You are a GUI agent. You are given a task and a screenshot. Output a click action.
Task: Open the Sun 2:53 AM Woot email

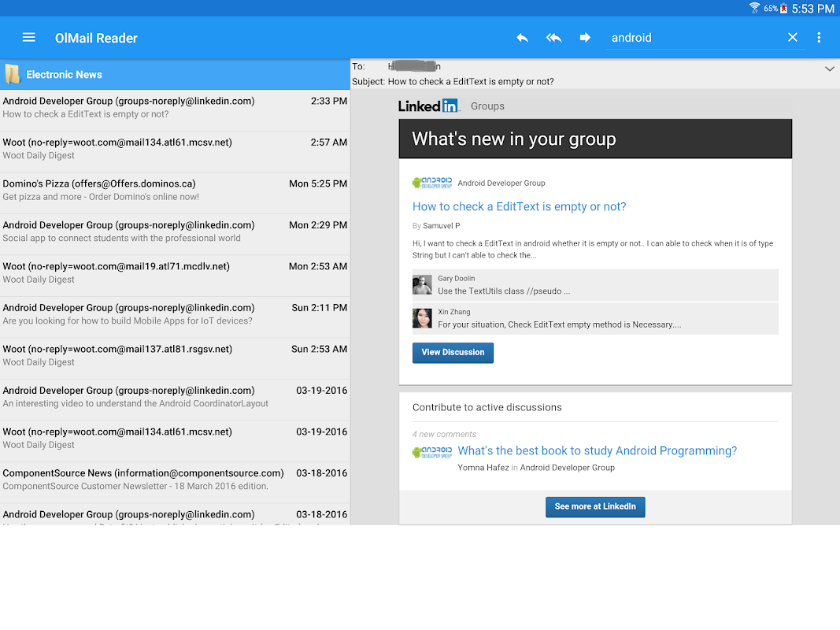pyautogui.click(x=176, y=358)
